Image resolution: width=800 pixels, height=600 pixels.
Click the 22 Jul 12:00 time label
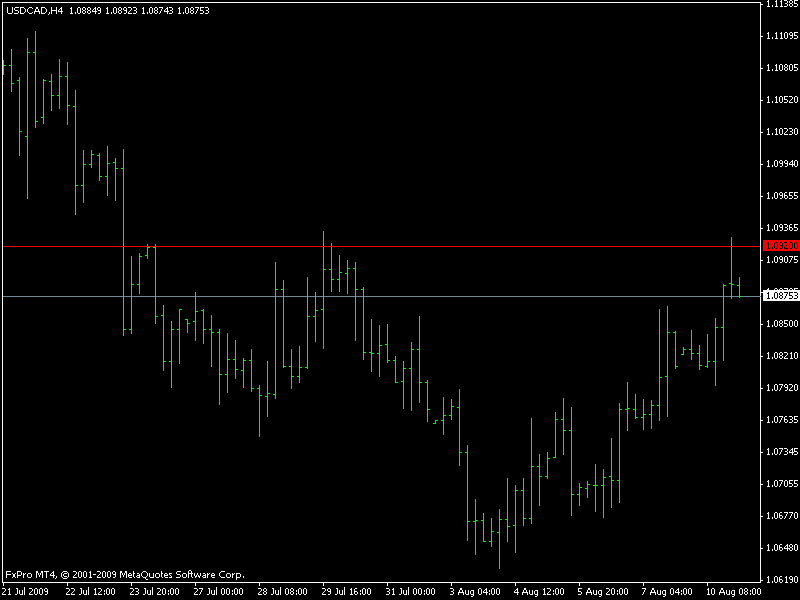90,592
